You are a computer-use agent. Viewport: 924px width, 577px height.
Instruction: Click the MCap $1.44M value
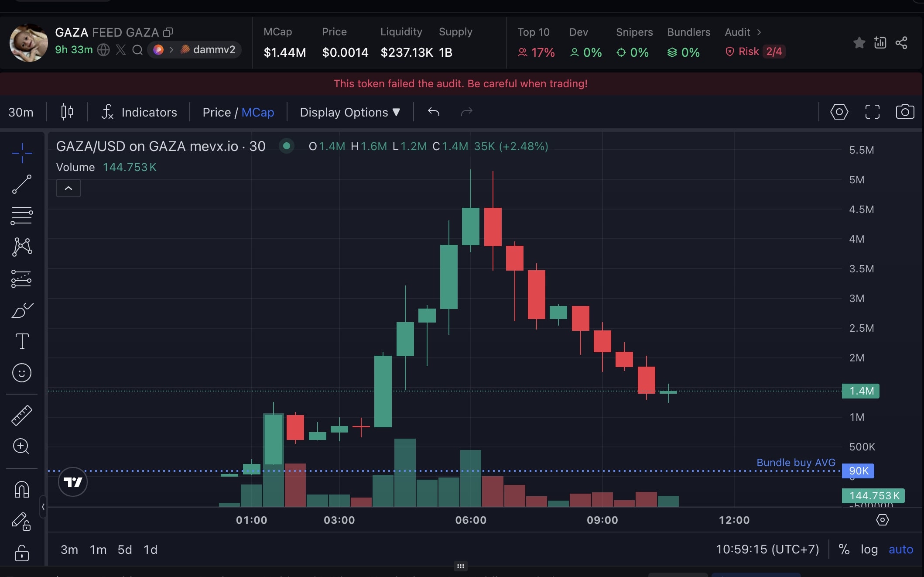285,52
